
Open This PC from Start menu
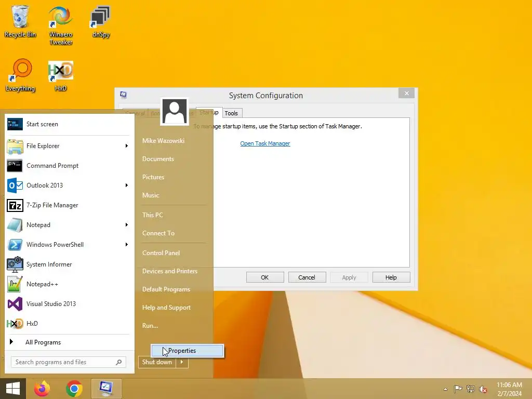tap(153, 215)
